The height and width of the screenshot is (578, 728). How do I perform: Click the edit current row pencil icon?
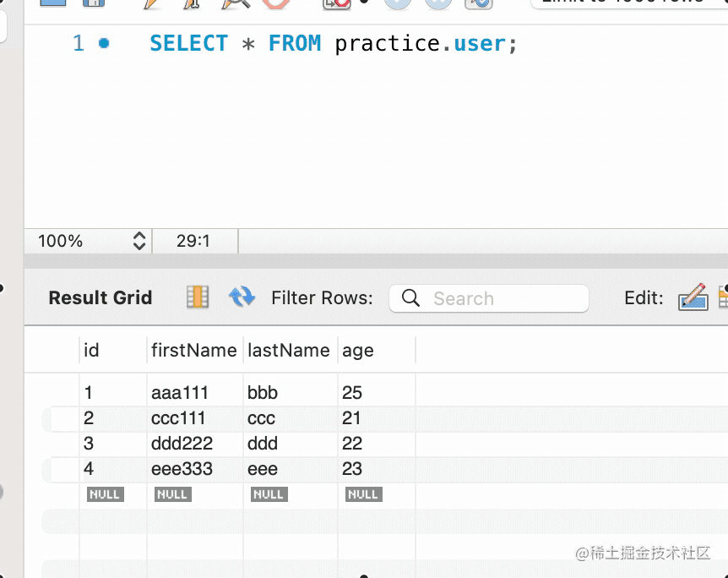point(693,297)
